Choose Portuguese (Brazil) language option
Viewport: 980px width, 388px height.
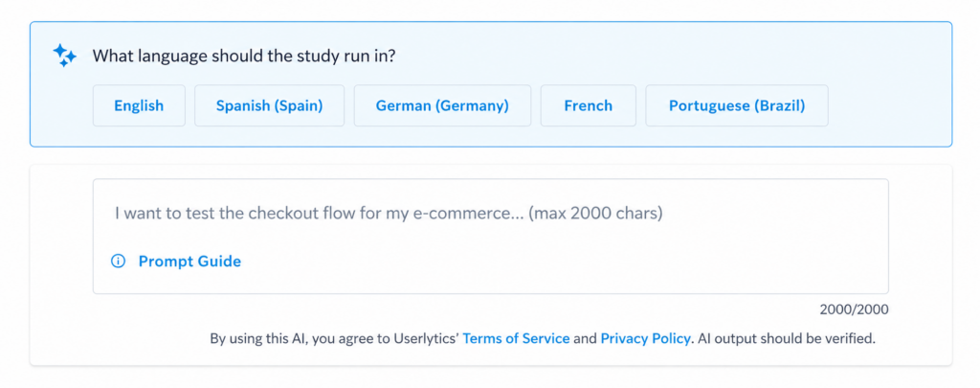tap(737, 105)
